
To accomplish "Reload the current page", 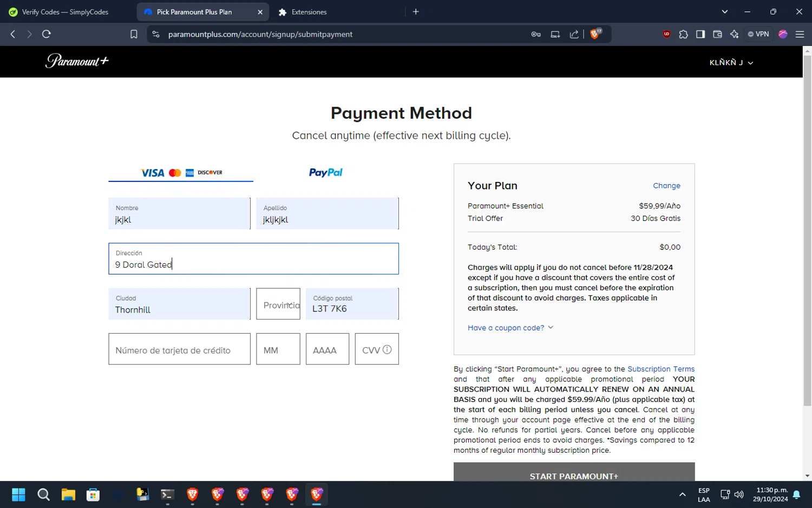I will tap(47, 34).
